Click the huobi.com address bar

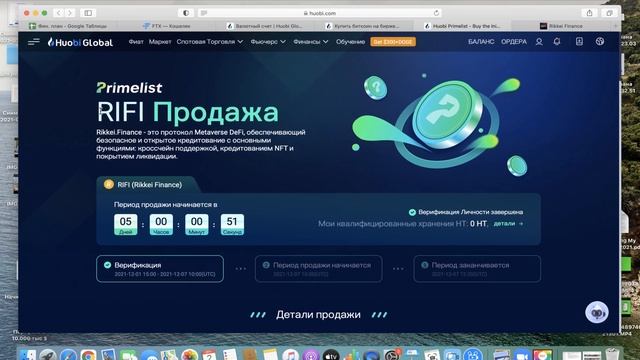pyautogui.click(x=320, y=13)
